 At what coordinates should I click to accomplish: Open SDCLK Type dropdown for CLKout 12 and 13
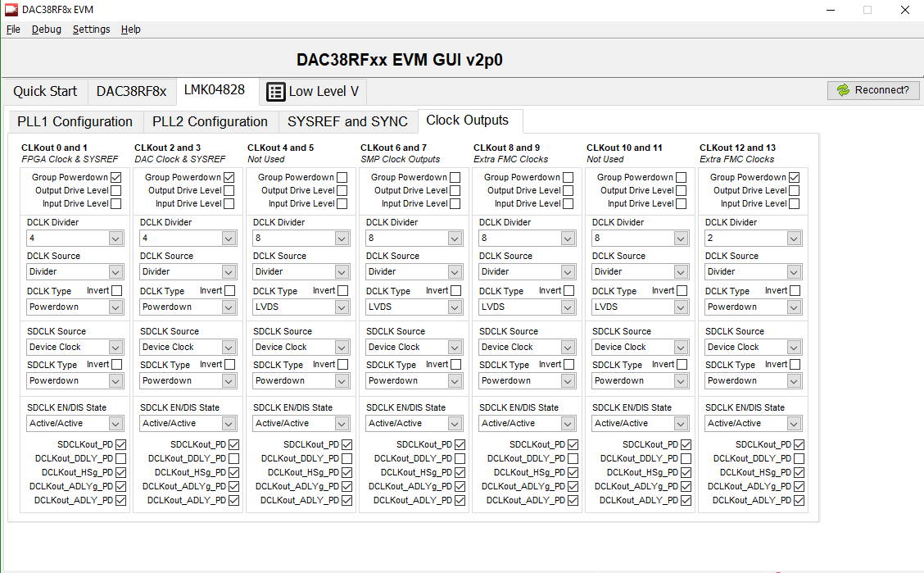[x=753, y=381]
